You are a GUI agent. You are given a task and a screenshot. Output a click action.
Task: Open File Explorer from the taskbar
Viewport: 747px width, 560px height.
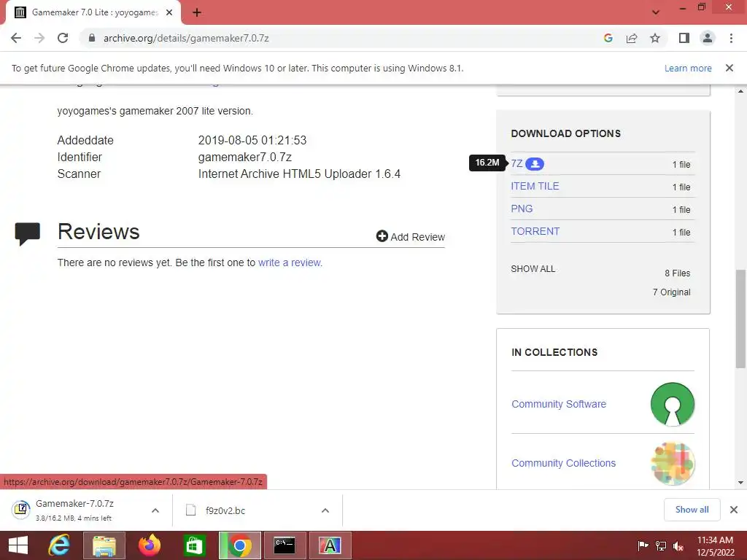(x=104, y=545)
